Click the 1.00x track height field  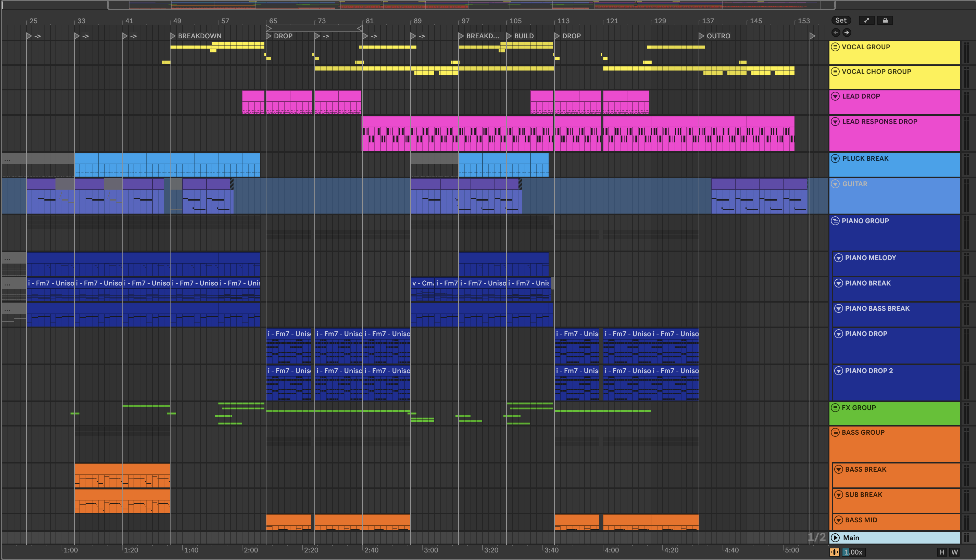(853, 552)
